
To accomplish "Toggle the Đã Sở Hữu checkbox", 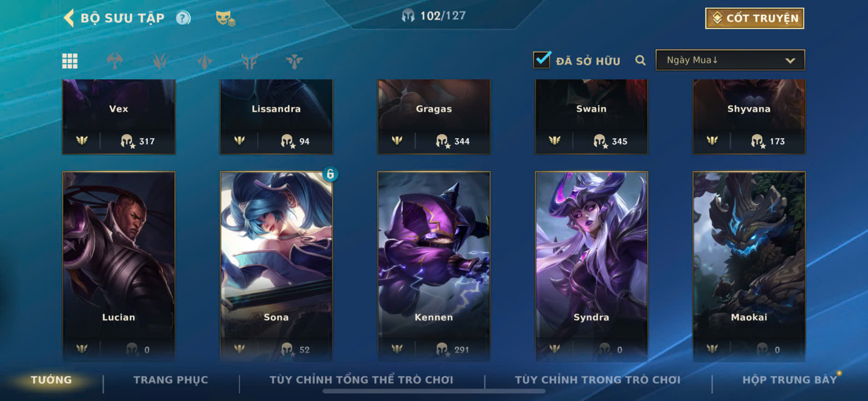I will (x=542, y=60).
